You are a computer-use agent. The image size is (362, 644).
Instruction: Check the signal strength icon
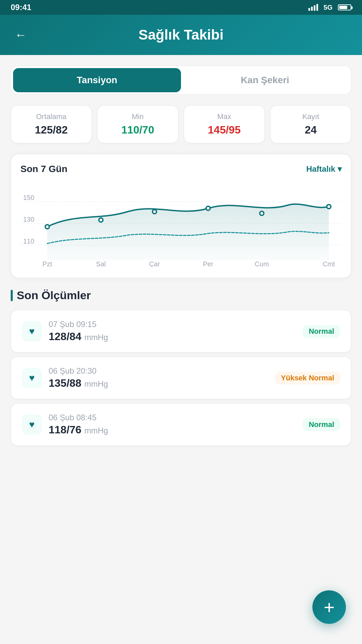[313, 7]
